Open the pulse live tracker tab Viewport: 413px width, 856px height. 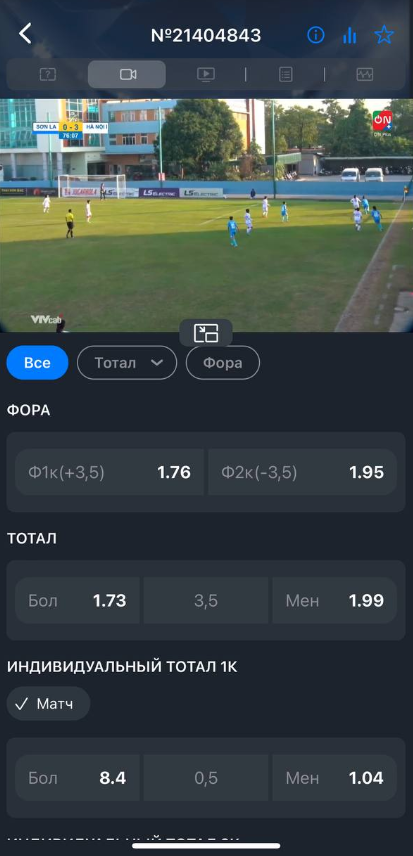[364, 74]
